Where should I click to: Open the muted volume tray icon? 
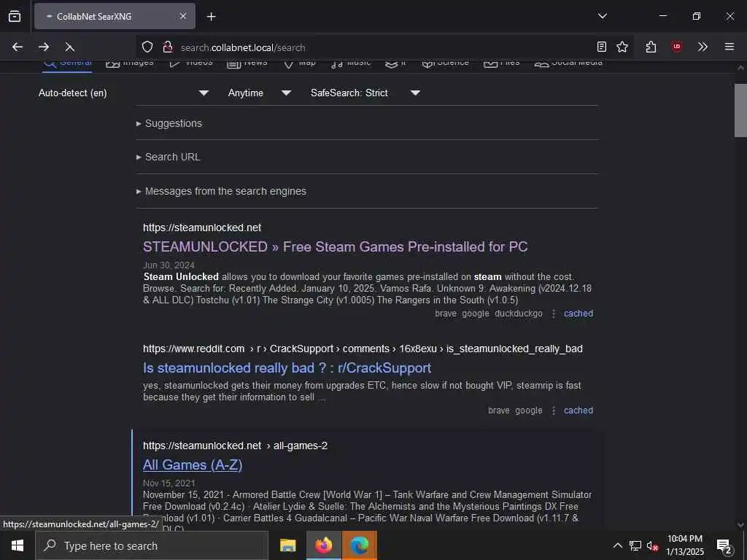point(653,545)
